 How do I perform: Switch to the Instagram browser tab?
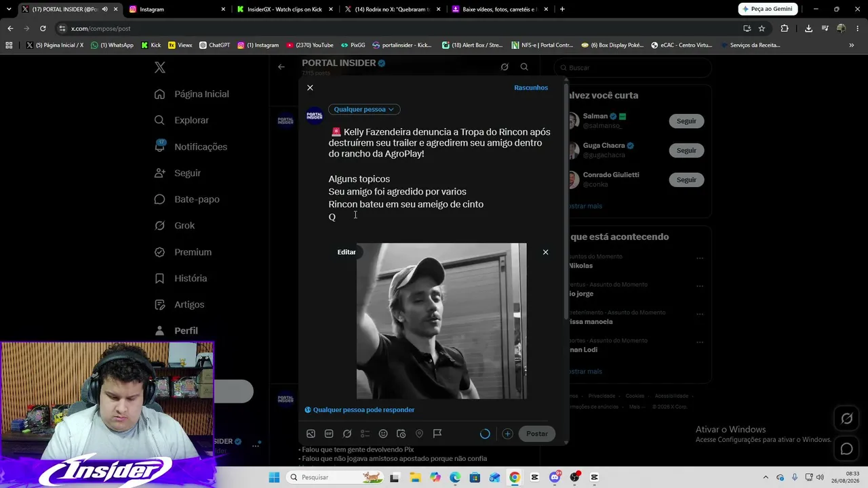click(176, 9)
